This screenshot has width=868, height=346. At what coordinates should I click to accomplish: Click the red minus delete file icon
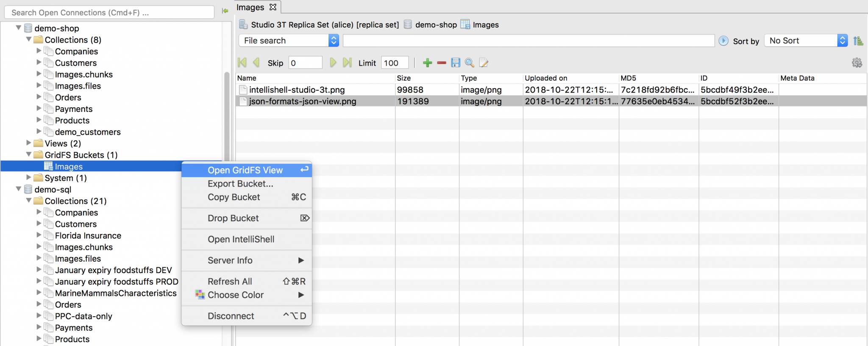(x=442, y=63)
